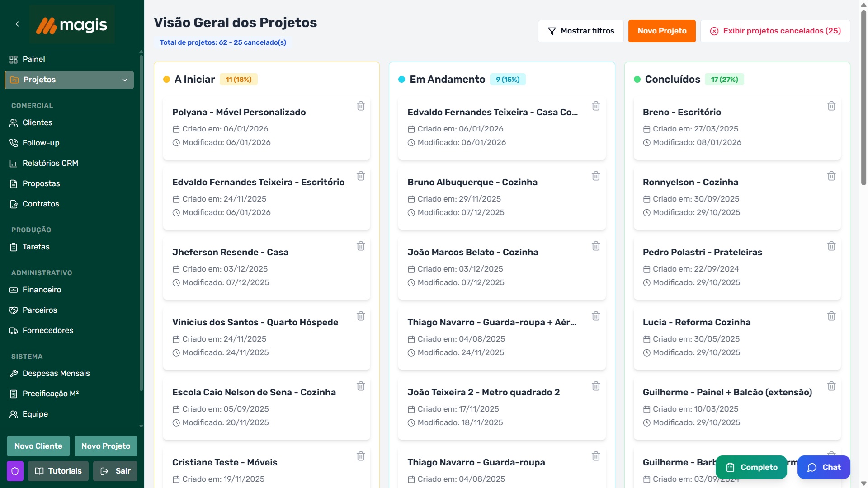Collapse the sidebar with the back arrow
This screenshot has height=488, width=868.
click(x=18, y=24)
